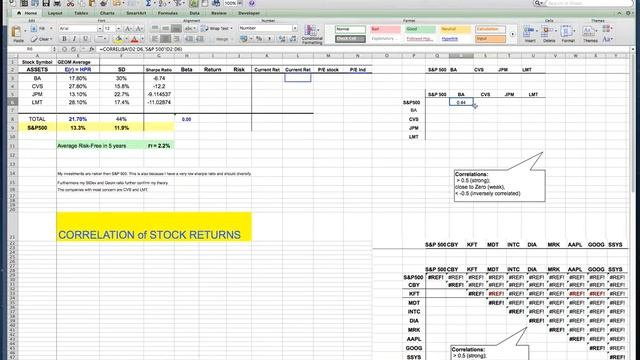The width and height of the screenshot is (640, 360).
Task: Click the Wrap Text button
Action: (x=216, y=28)
